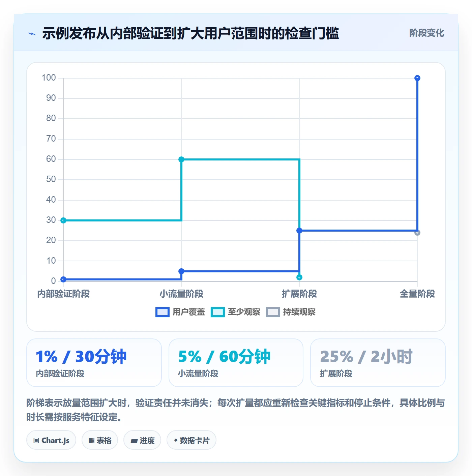Click the cyan data point at value 30
The width and height of the screenshot is (472, 476).
pyautogui.click(x=63, y=220)
